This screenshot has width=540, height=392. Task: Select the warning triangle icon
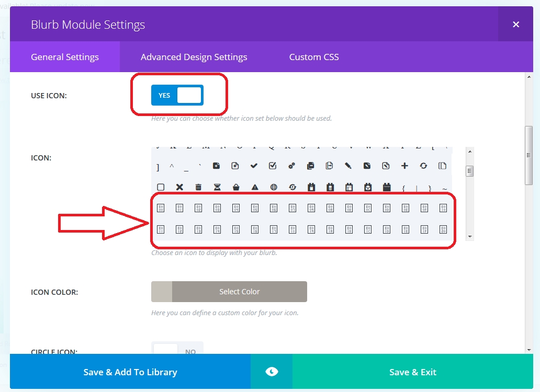tap(255, 187)
